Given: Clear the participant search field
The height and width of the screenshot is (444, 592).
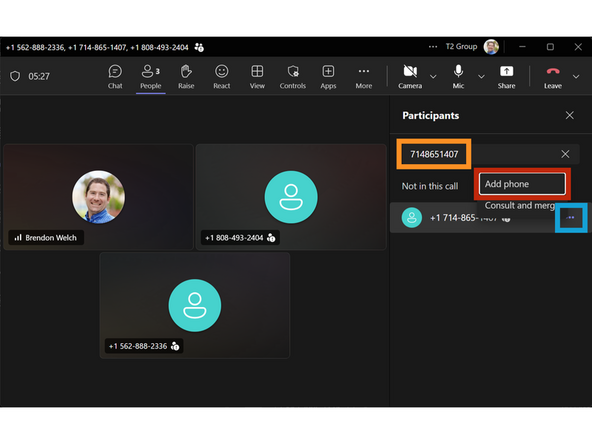Looking at the screenshot, I should [x=565, y=154].
